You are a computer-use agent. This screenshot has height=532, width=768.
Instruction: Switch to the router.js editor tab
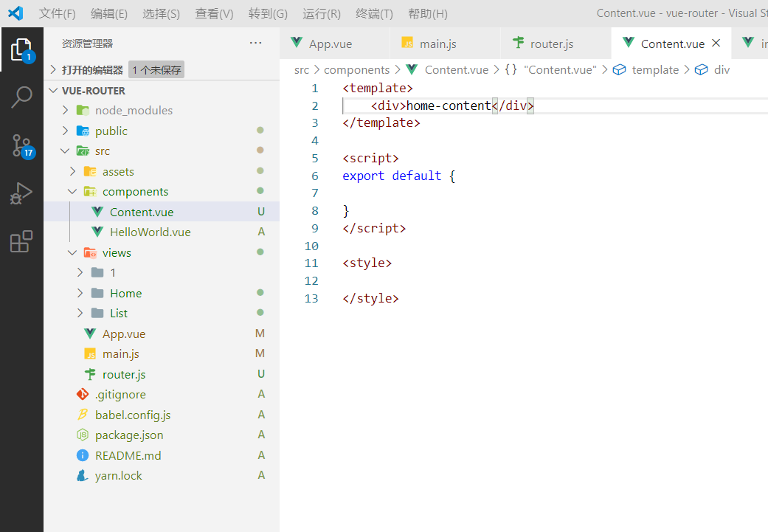pyautogui.click(x=556, y=43)
